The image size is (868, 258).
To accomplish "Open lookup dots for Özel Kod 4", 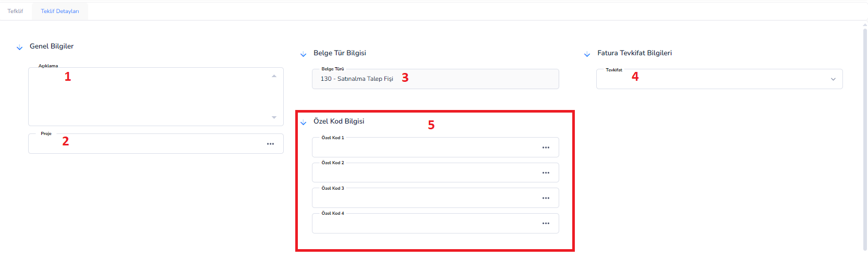I will (x=546, y=223).
